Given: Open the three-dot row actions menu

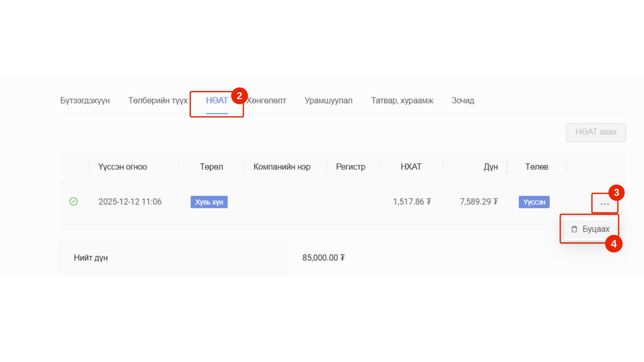Looking at the screenshot, I should point(604,203).
